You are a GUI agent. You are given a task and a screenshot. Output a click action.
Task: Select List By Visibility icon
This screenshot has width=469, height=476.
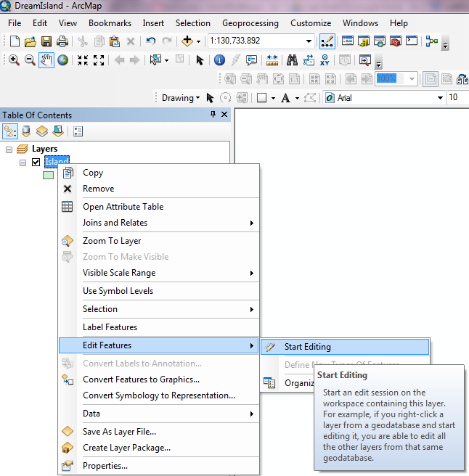click(42, 131)
